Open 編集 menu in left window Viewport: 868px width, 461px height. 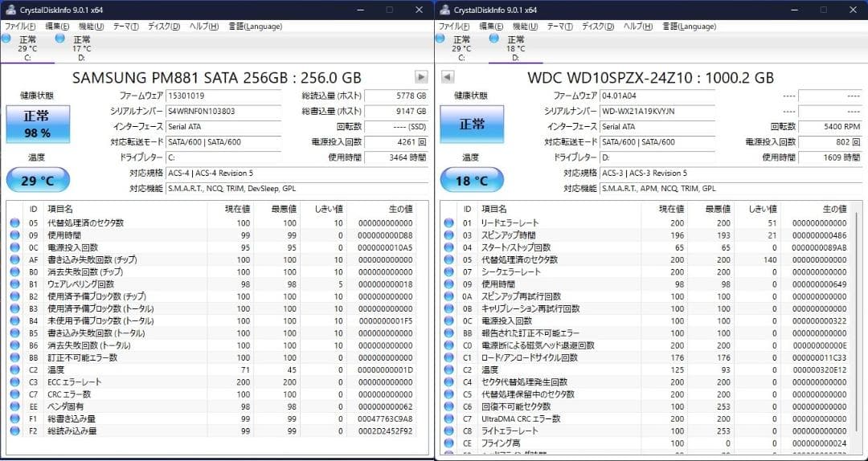pos(57,27)
